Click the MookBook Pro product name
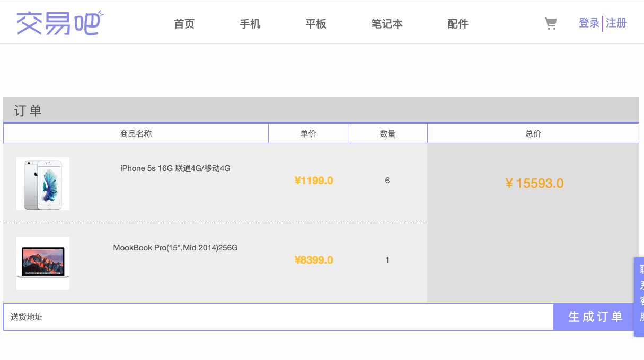This screenshot has height=360, width=644. tap(175, 248)
